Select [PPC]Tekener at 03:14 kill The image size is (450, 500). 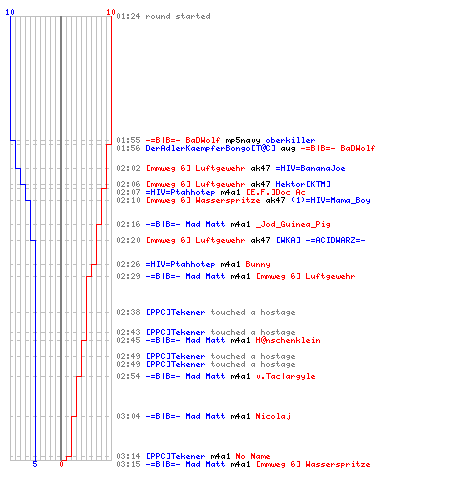pyautogui.click(x=175, y=456)
